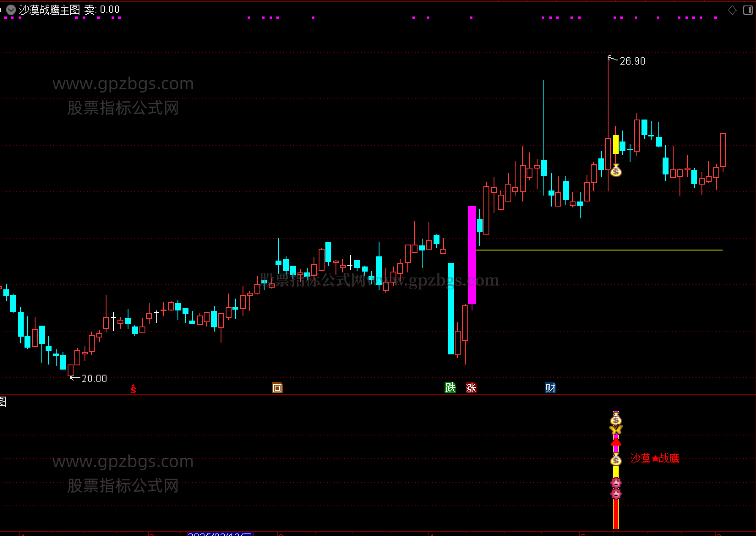Click the red dollar marker on the date axis
The height and width of the screenshot is (536, 756).
pyautogui.click(x=133, y=389)
